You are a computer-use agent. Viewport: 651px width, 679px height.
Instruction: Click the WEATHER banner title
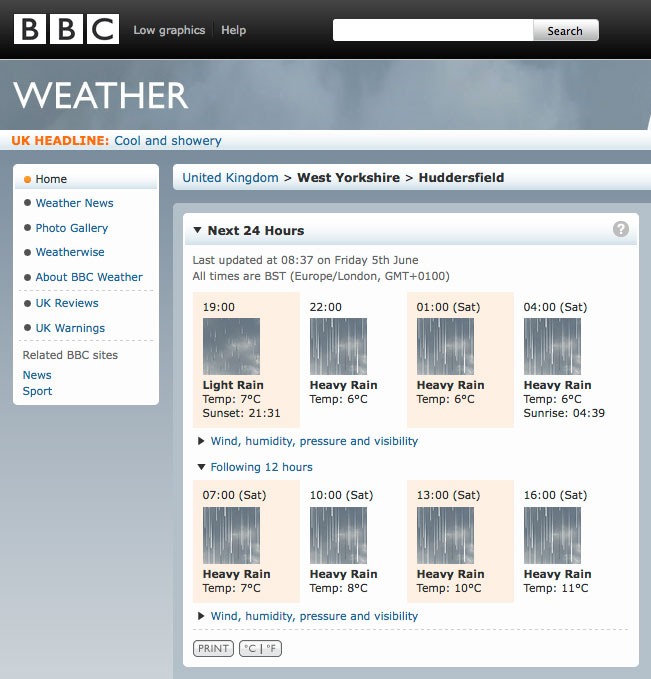click(x=101, y=95)
